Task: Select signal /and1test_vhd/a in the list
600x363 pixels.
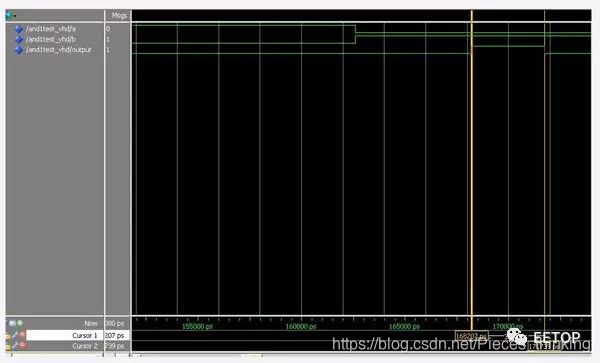Action: 51,29
